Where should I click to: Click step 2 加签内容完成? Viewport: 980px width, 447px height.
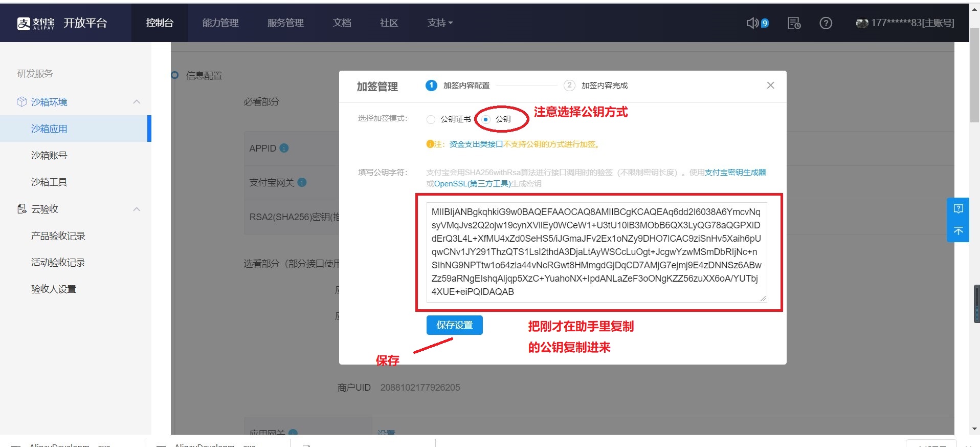596,86
